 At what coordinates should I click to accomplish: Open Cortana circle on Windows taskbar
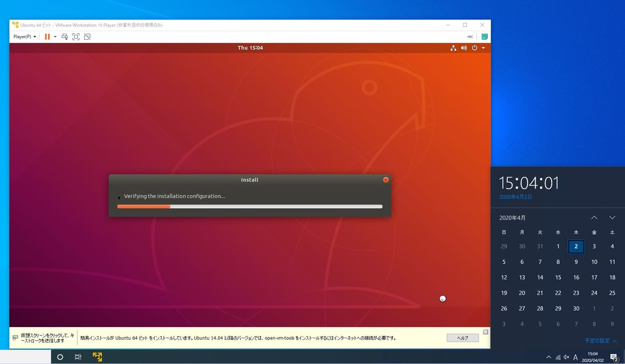60,357
